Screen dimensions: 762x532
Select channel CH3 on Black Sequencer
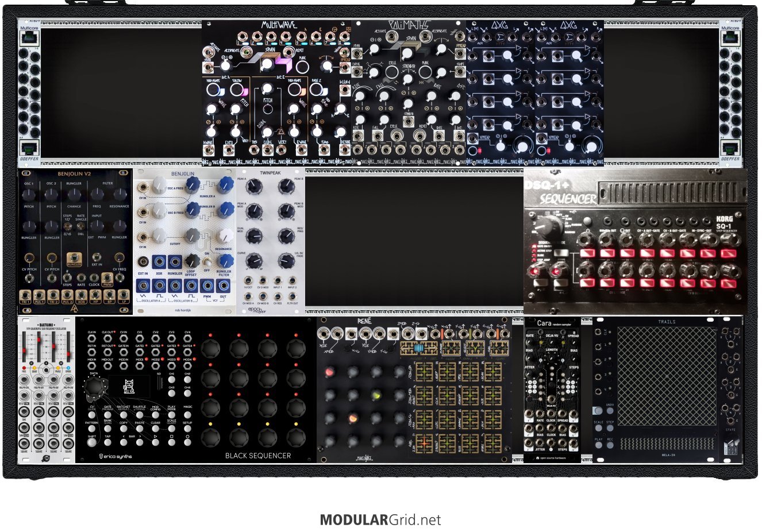point(171,395)
